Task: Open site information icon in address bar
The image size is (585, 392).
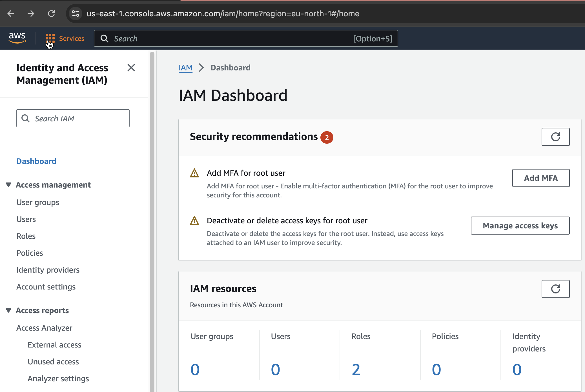Action: 75,14
